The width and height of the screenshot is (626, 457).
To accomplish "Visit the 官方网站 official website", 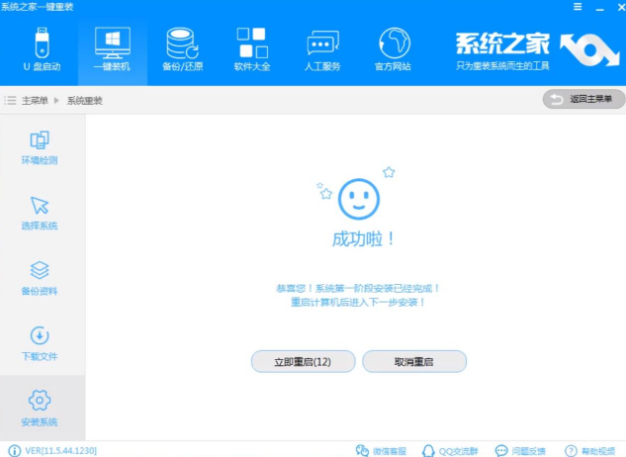I will point(394,50).
